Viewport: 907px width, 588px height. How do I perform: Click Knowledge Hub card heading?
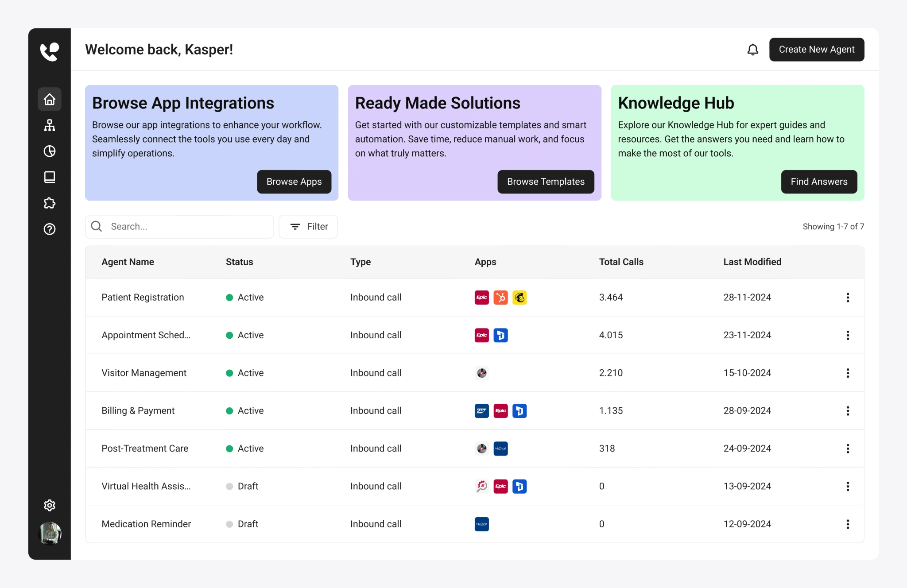676,103
